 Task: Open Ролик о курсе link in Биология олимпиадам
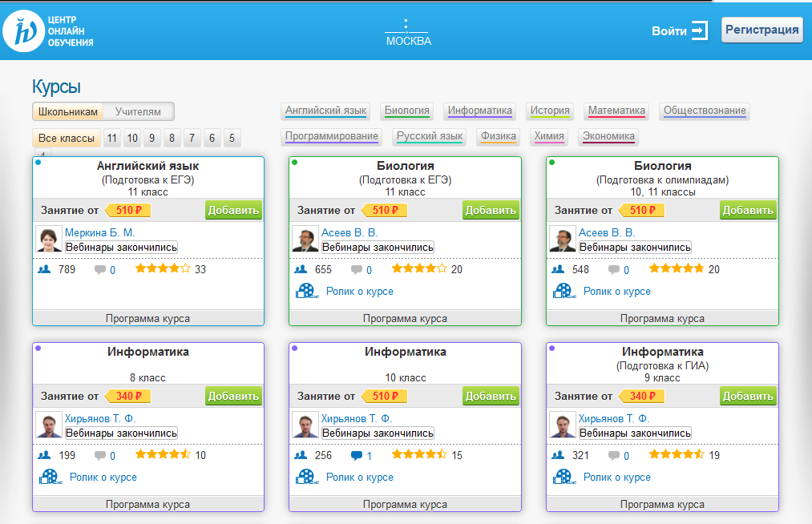coord(616,292)
